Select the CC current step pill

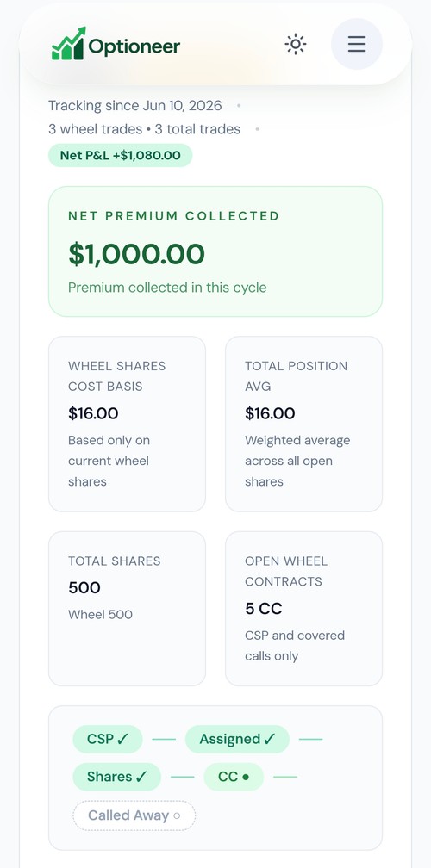point(234,777)
